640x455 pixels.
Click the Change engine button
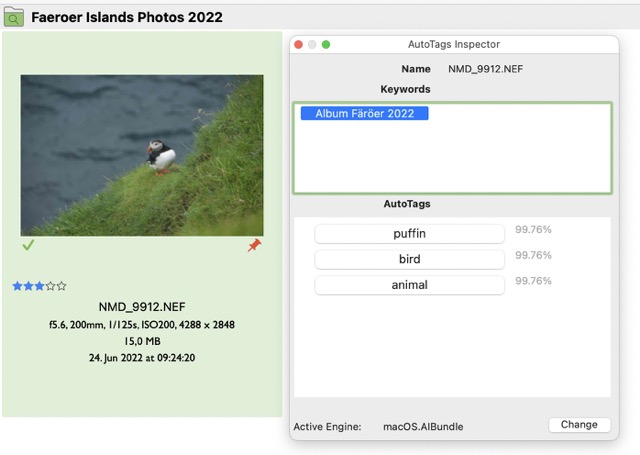click(579, 425)
